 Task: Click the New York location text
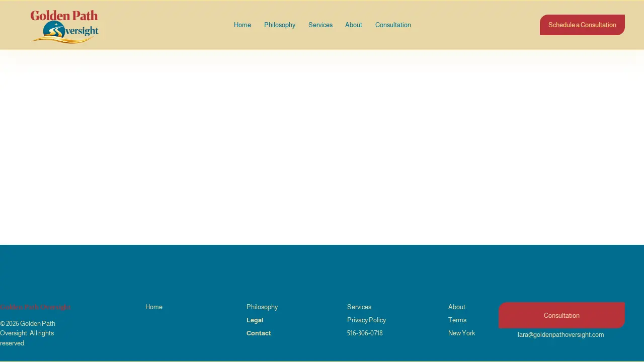[x=461, y=333]
